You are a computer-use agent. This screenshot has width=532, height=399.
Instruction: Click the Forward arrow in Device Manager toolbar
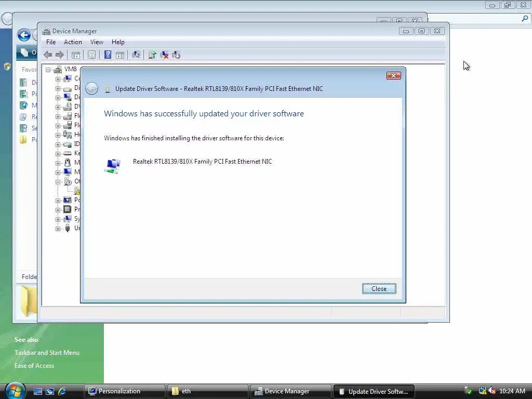pyautogui.click(x=60, y=55)
